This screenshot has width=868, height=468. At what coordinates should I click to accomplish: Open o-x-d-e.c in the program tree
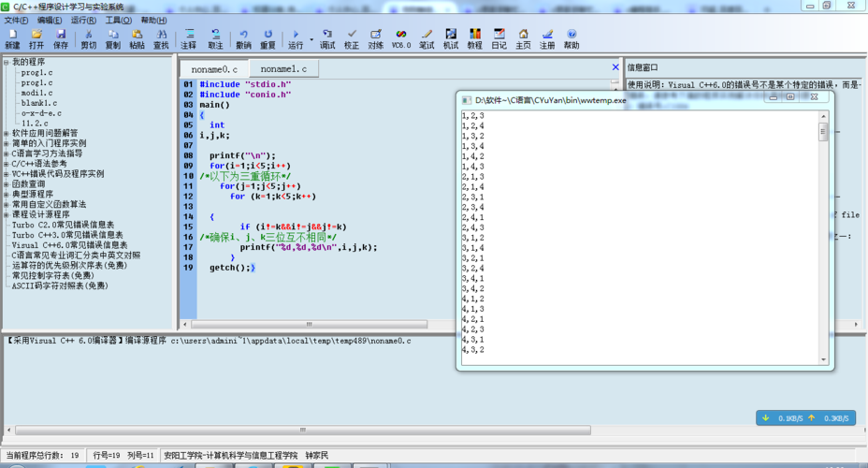click(41, 113)
